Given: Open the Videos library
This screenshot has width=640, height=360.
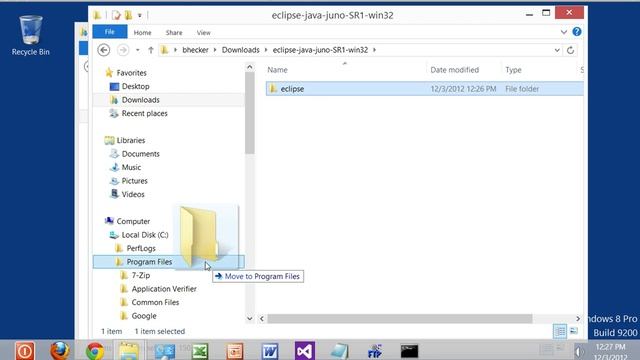Looking at the screenshot, I should pyautogui.click(x=133, y=194).
